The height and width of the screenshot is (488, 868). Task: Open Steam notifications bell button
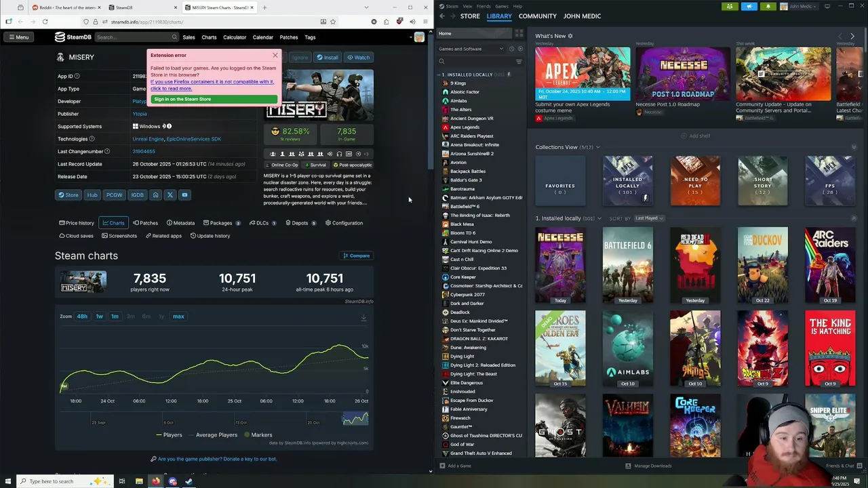coord(768,6)
